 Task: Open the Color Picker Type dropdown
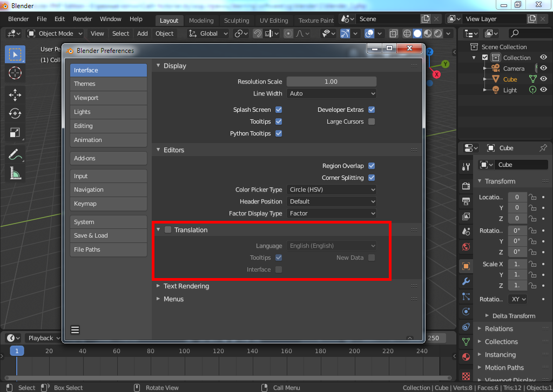pyautogui.click(x=331, y=190)
